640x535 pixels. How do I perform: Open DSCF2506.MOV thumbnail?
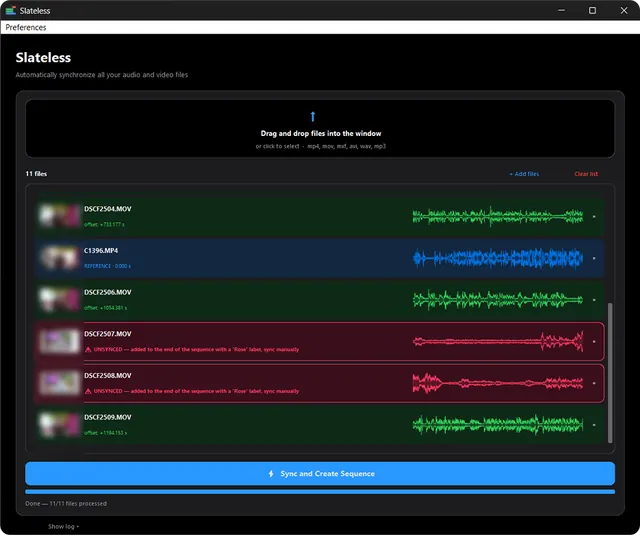60,300
